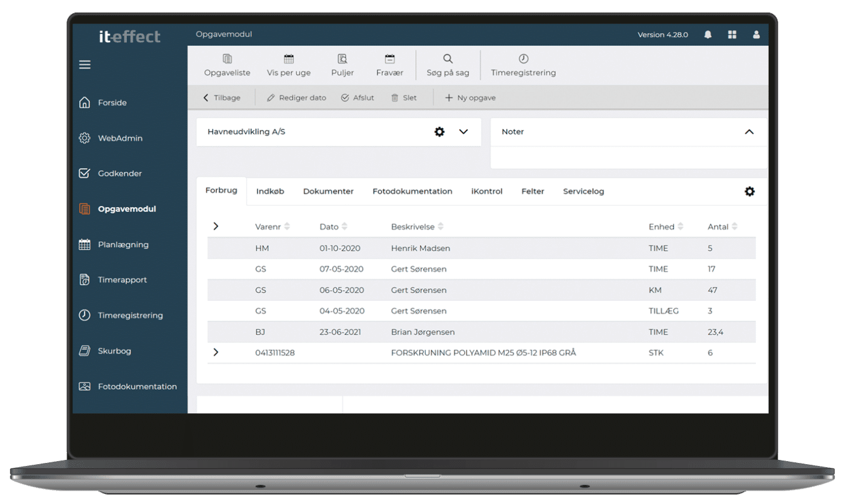Sort by Varenr column

pyautogui.click(x=273, y=227)
